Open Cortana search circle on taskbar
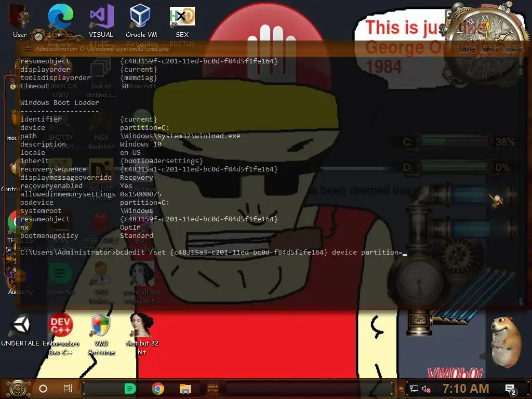The width and height of the screenshot is (532, 399). pos(43,389)
